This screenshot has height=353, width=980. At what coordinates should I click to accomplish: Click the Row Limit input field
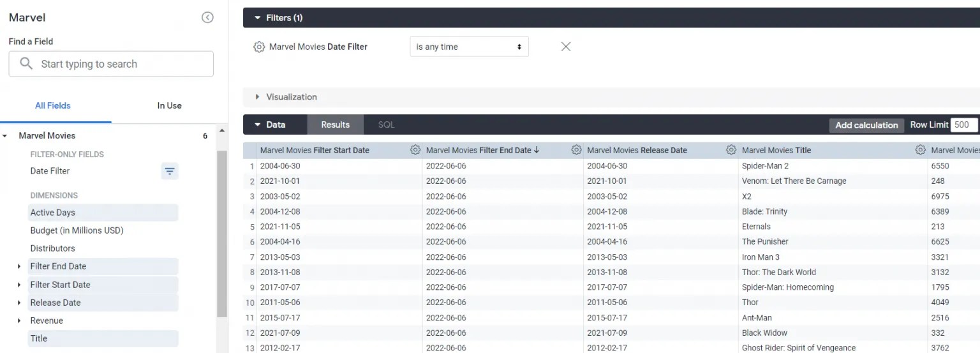click(x=964, y=125)
